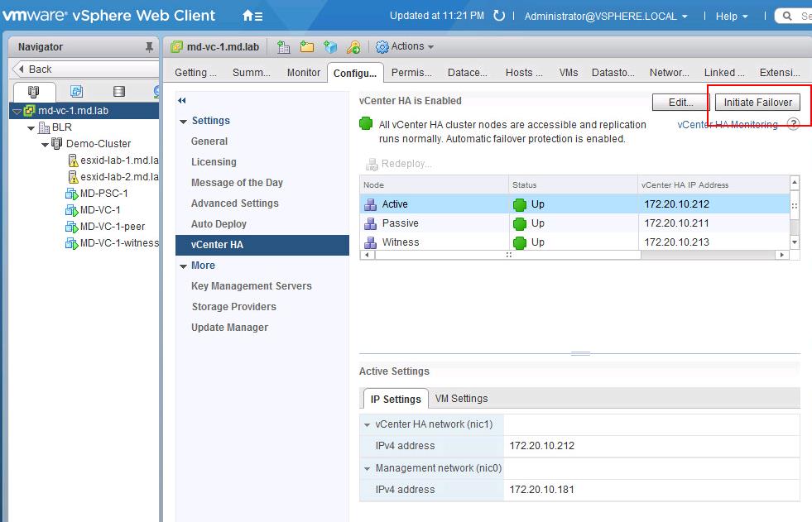Sort the table by Status column
The image size is (812, 522).
point(573,185)
